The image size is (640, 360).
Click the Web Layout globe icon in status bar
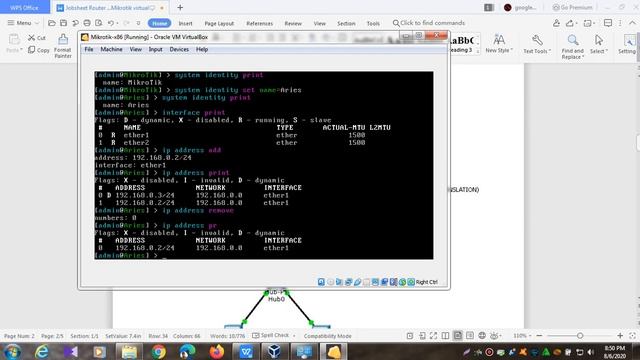click(482, 336)
